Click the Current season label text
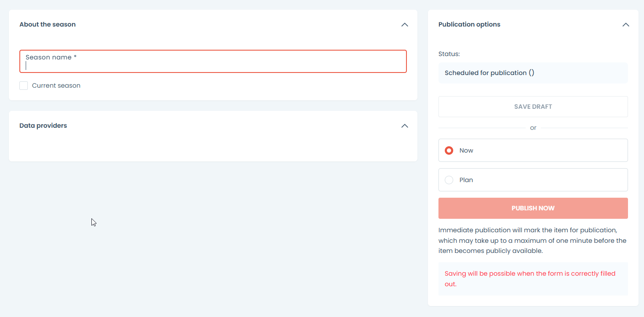Viewport: 644px width, 317px height. coord(56,86)
